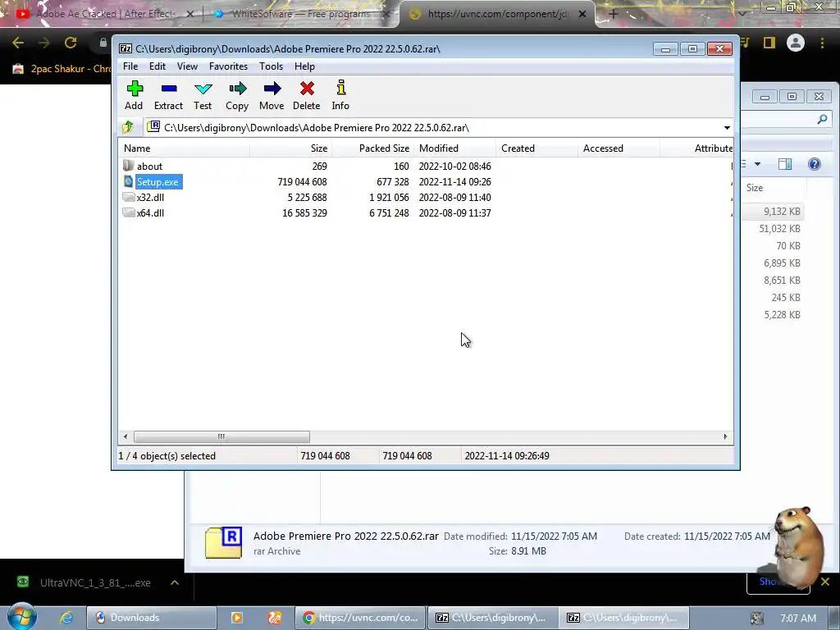Select the Setup.exe file
Image resolution: width=840 pixels, height=630 pixels.
[157, 181]
